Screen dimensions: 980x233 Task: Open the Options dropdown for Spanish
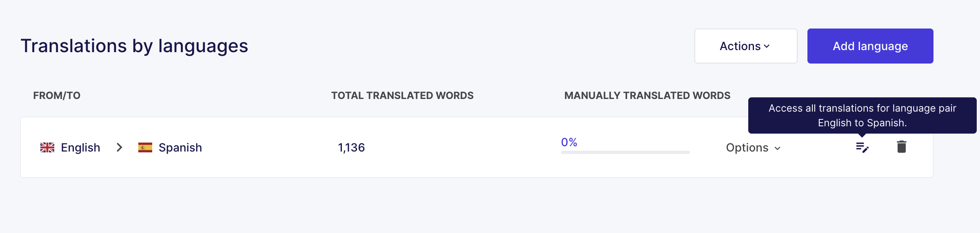(753, 147)
